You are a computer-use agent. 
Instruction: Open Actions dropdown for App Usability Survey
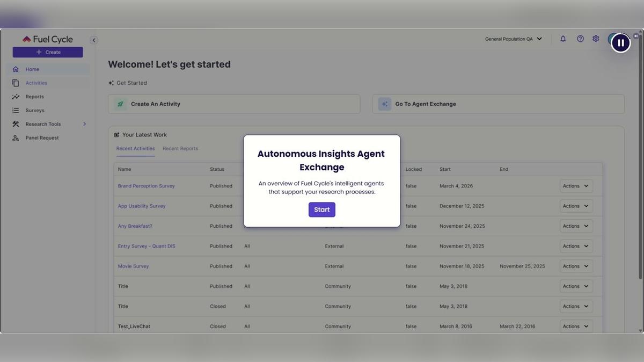coord(576,206)
